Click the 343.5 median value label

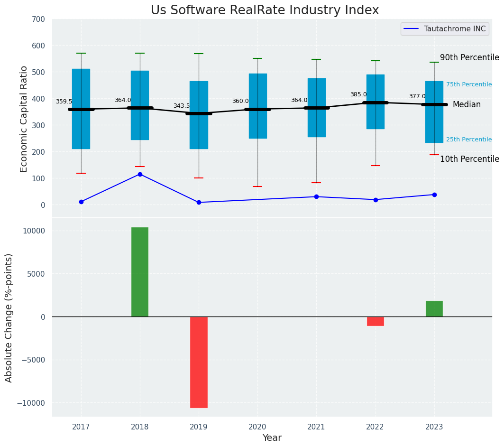182,106
